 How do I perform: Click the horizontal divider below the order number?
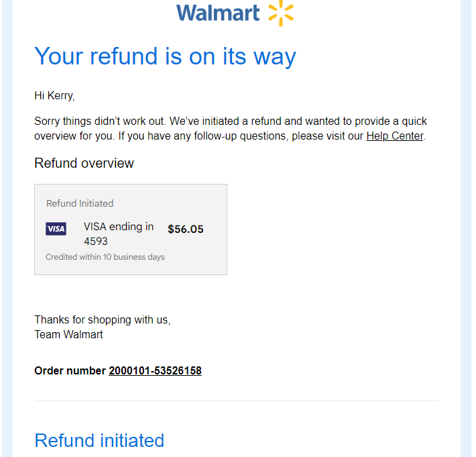[237, 401]
